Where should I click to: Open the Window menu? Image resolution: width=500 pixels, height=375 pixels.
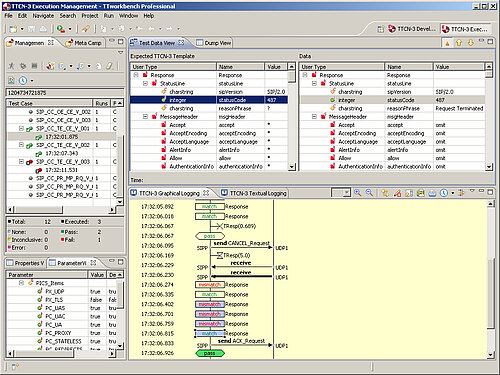(128, 16)
